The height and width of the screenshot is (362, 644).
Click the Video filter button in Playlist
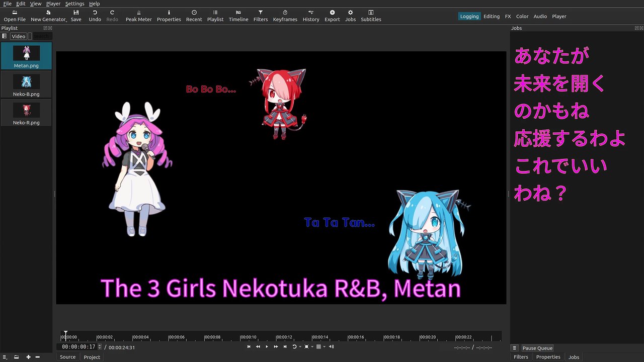point(19,36)
